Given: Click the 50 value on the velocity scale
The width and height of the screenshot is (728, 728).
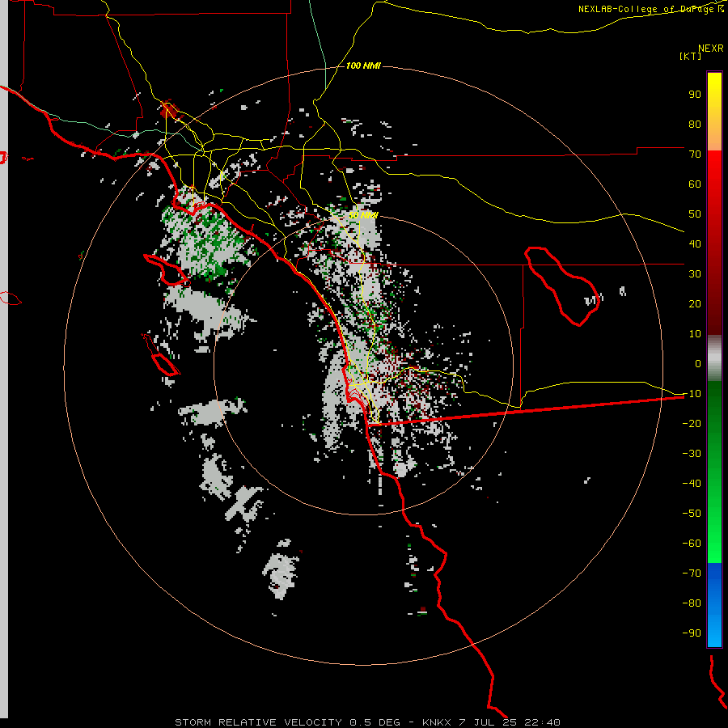Looking at the screenshot, I should point(695,214).
